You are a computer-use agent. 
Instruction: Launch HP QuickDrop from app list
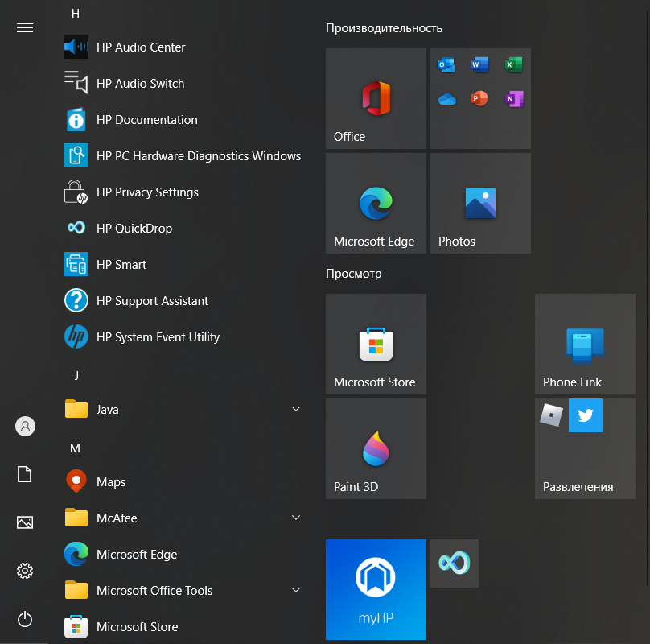[x=134, y=229]
